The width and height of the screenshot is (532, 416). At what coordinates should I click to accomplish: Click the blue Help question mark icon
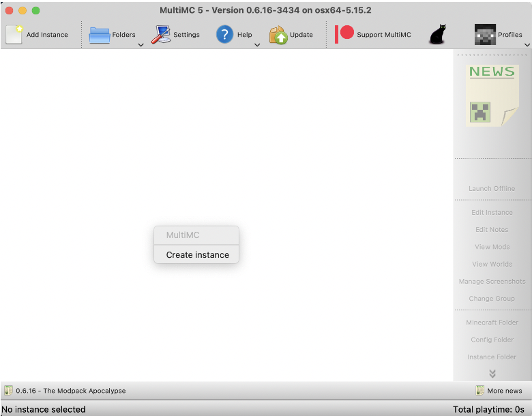(224, 35)
